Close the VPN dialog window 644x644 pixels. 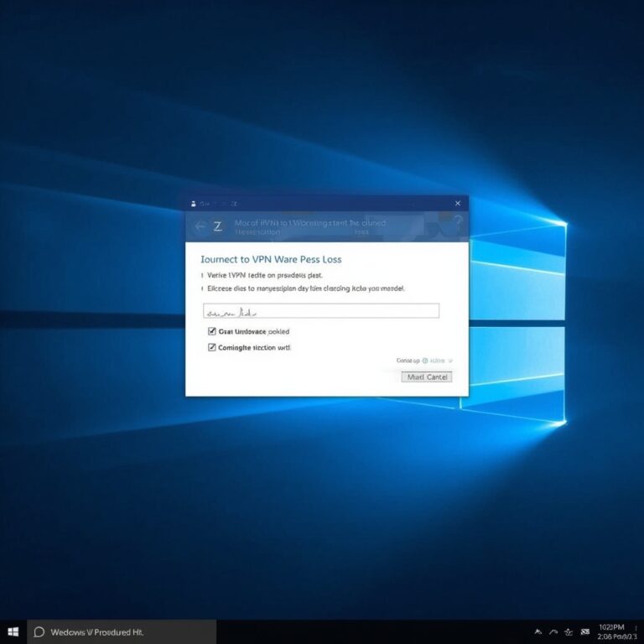[458, 203]
